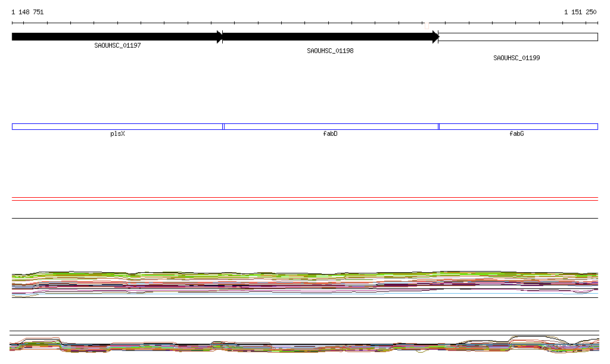Click the start coordinate 1 148 751
The image size is (610, 364).
tap(27, 13)
